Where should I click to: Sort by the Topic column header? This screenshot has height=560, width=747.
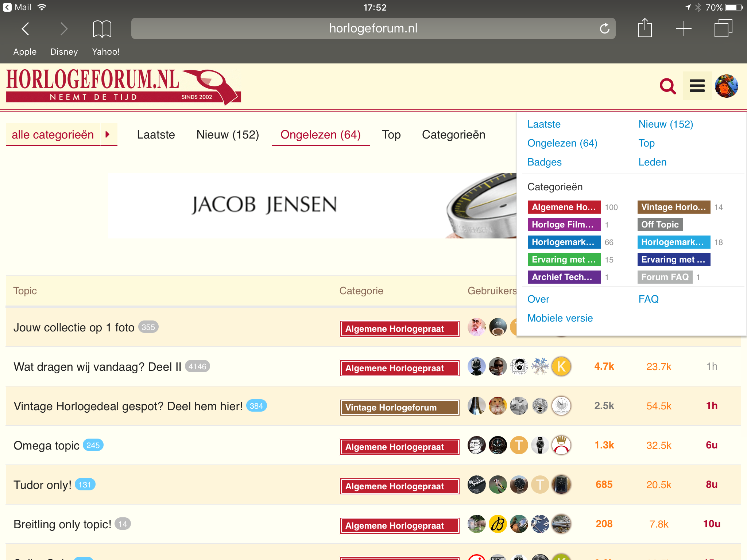coord(25,291)
